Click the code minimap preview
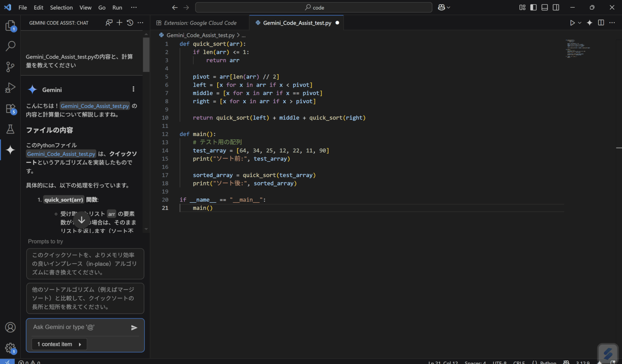622x364 pixels. 578,49
